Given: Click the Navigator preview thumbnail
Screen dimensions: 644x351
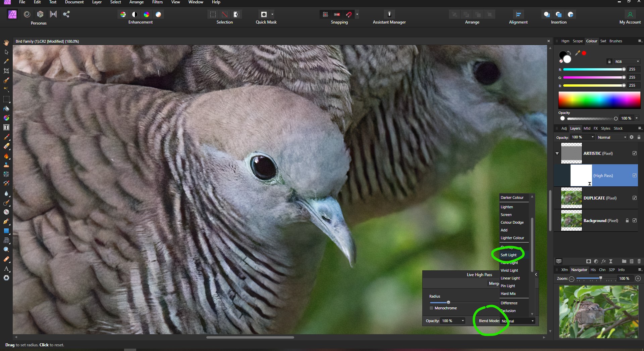Looking at the screenshot, I should [599, 312].
